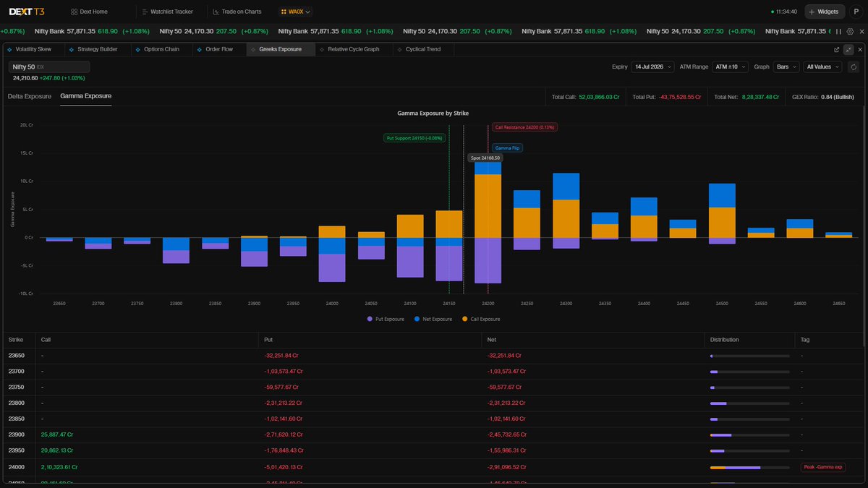
Task: Click the 24500 x-axis strike label
Action: pyautogui.click(x=722, y=304)
